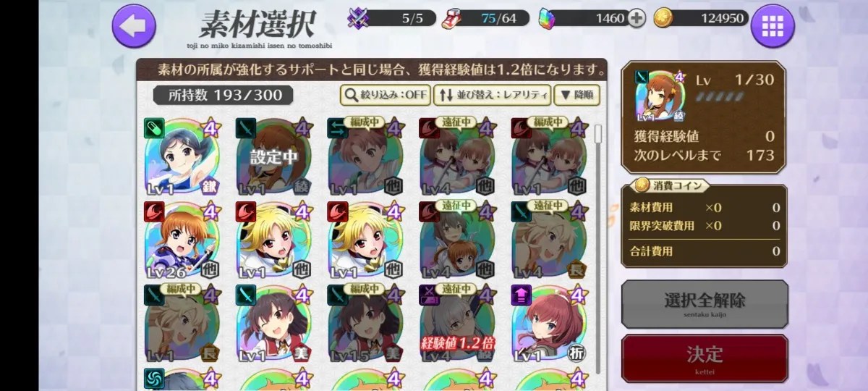
Task: Tap the plus icon beside 1460 gems
Action: click(637, 19)
